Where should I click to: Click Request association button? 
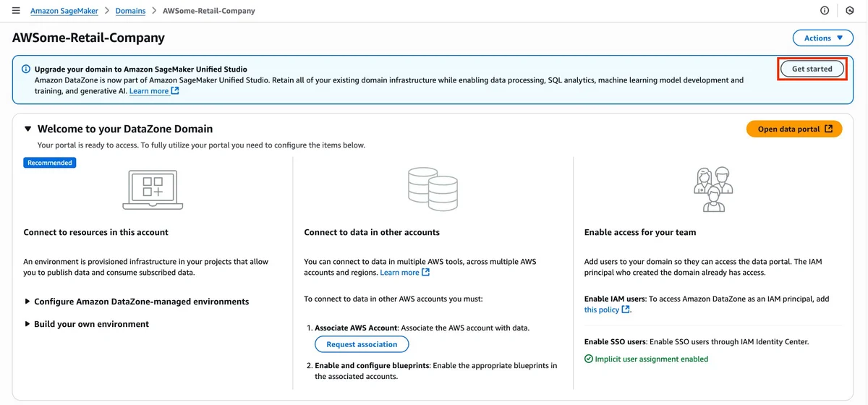(x=362, y=344)
